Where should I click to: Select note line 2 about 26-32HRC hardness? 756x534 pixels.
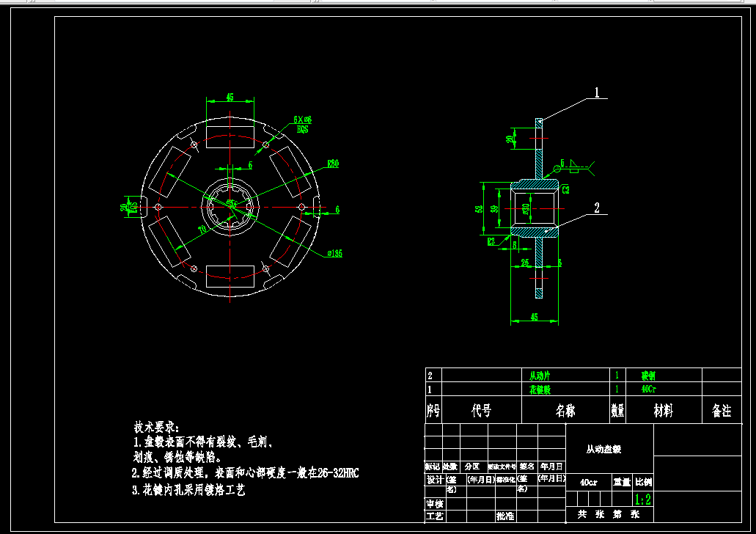click(x=246, y=472)
